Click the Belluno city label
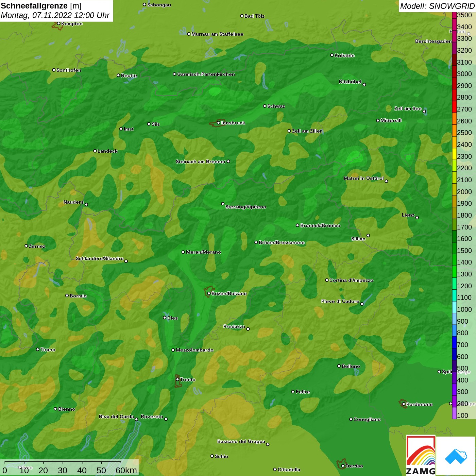The image size is (476, 476). point(351,366)
